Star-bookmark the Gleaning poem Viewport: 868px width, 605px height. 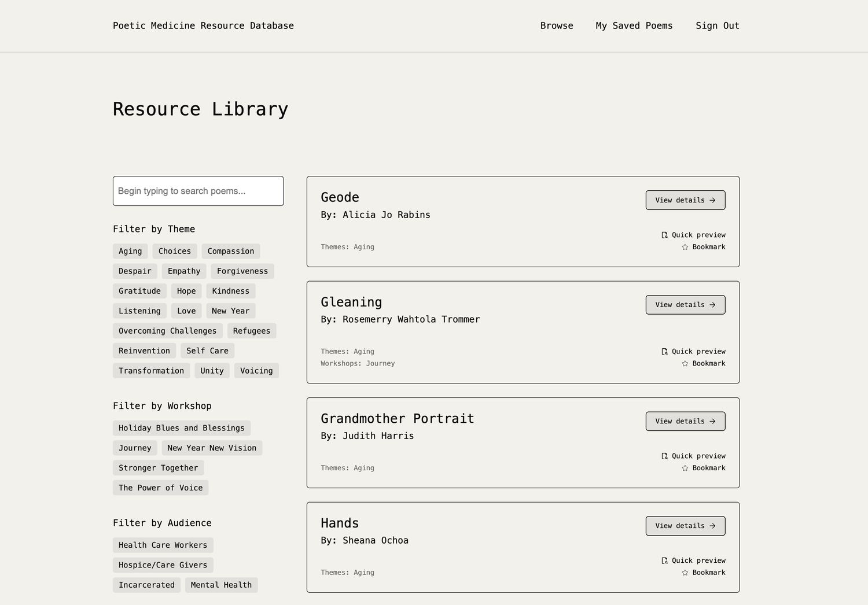(x=685, y=364)
